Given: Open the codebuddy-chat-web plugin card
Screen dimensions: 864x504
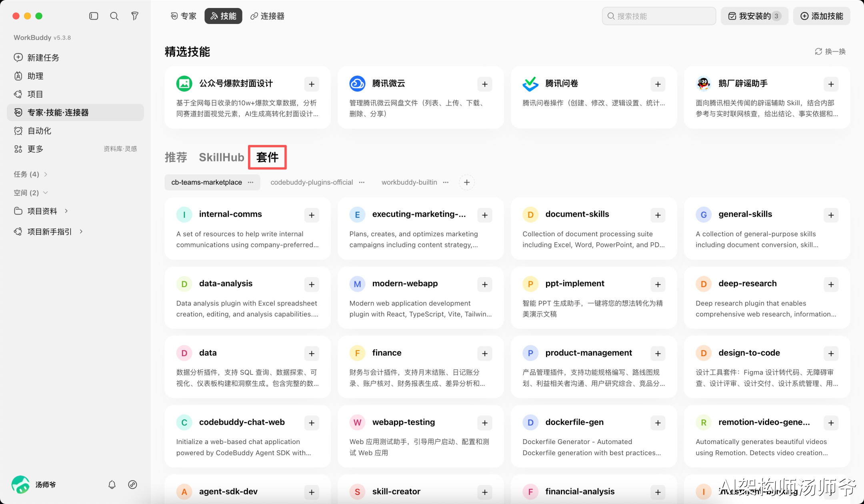Looking at the screenshot, I should pyautogui.click(x=248, y=436).
